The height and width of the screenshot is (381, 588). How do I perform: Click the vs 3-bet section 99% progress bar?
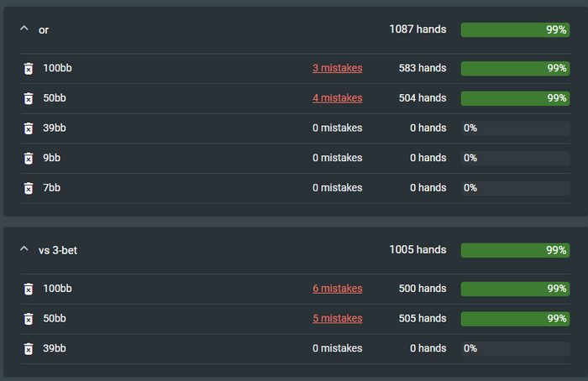515,250
